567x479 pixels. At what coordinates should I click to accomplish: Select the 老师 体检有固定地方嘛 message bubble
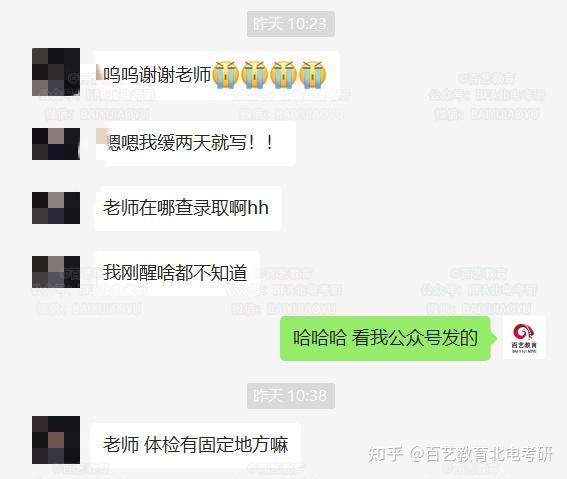[196, 445]
